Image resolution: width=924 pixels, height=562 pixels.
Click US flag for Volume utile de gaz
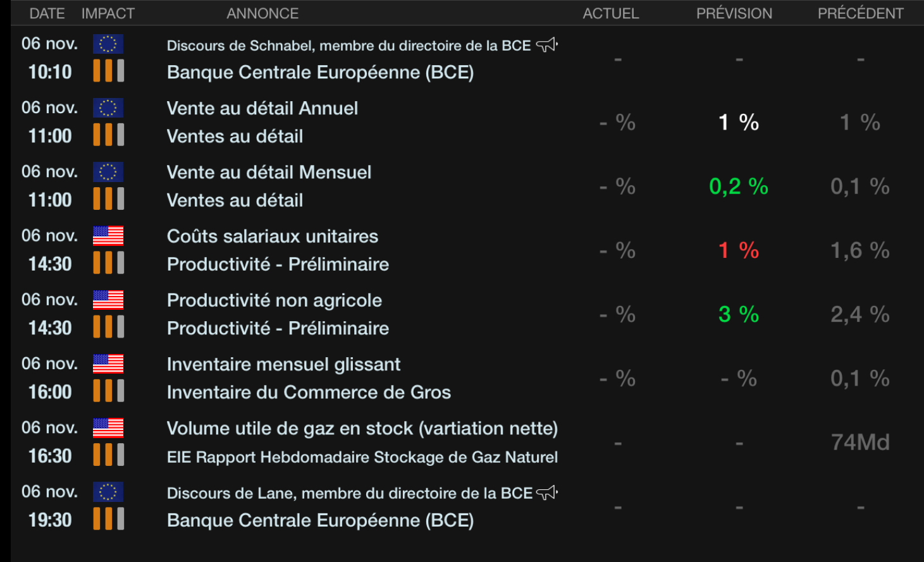click(x=108, y=428)
